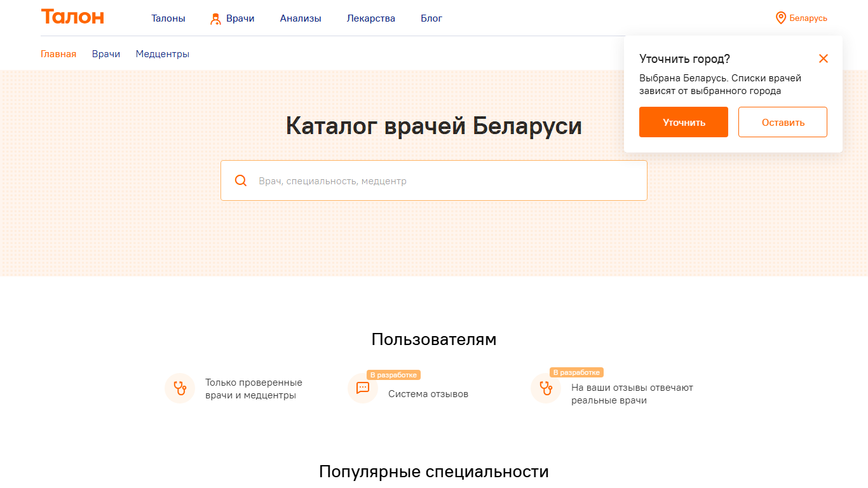Click the stethoscope icon for проверенные врачи
The height and width of the screenshot is (488, 868).
pyautogui.click(x=180, y=388)
